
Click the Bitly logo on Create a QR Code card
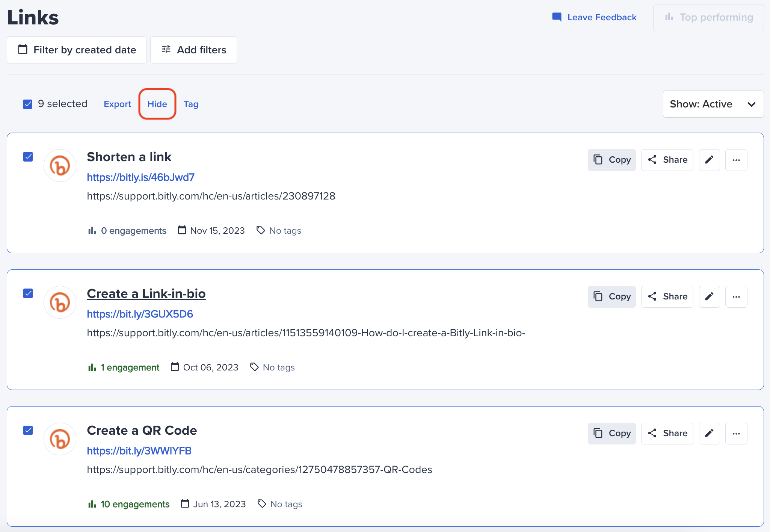[x=60, y=439]
